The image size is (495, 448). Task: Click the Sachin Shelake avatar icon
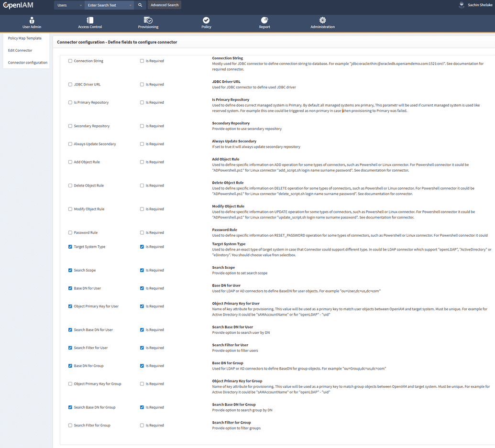[x=461, y=5]
